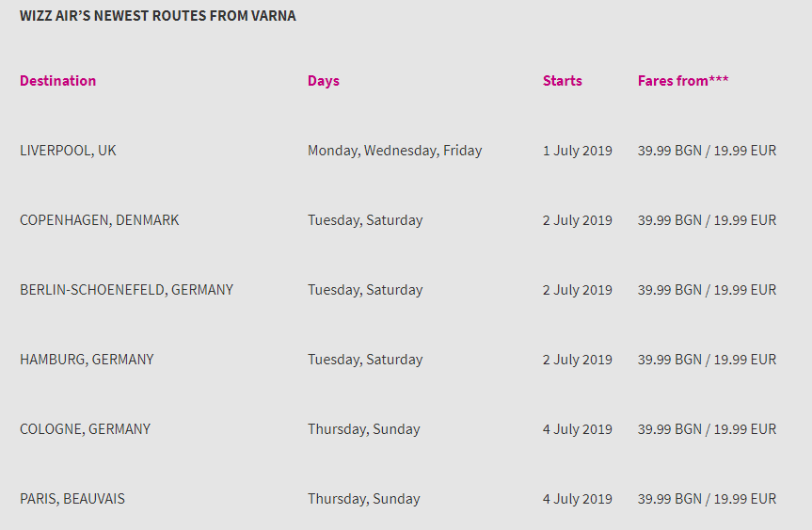The image size is (812, 530).
Task: Click the Paris Beauvais fare price
Action: (x=707, y=499)
